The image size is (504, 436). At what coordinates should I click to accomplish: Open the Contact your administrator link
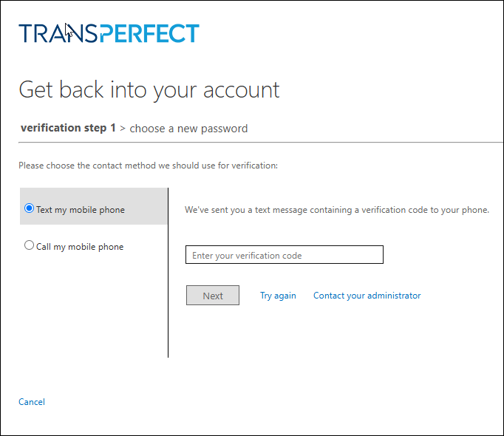click(x=367, y=296)
